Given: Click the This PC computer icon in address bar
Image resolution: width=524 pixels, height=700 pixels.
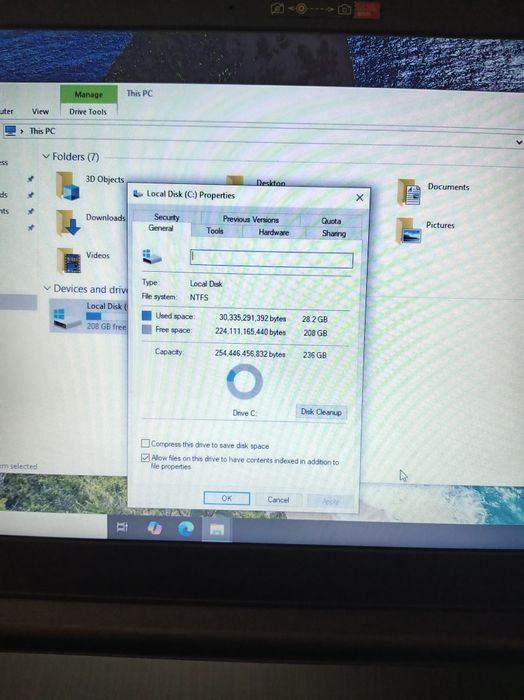Looking at the screenshot, I should (x=10, y=130).
